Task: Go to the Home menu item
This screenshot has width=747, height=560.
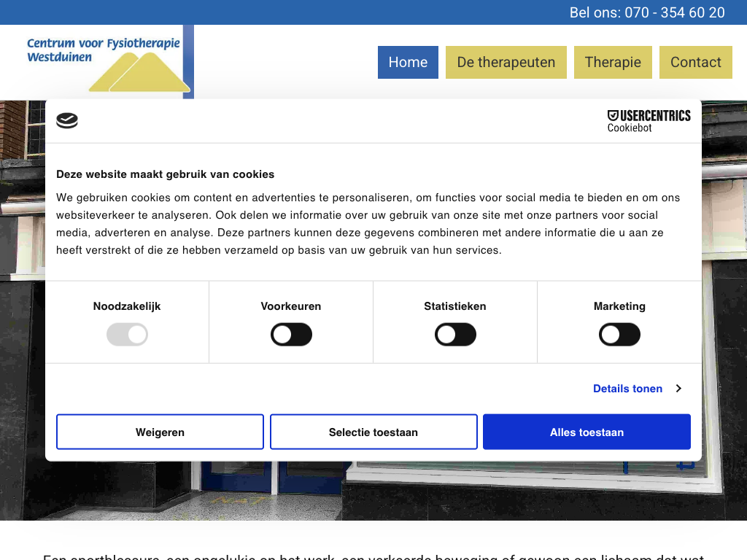Action: tap(408, 63)
